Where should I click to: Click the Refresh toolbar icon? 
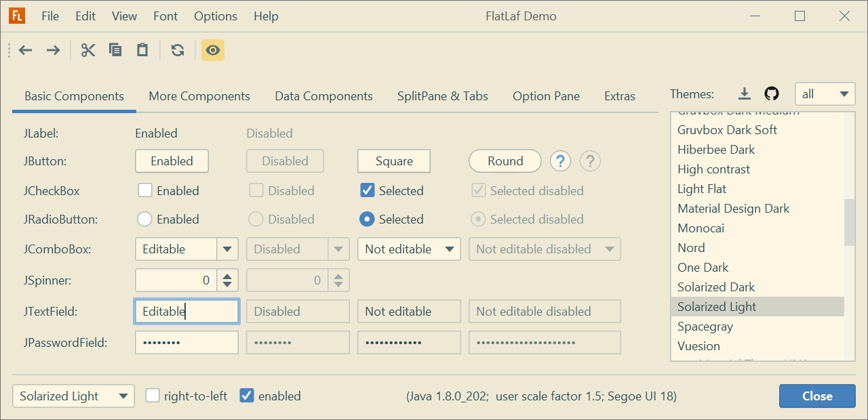pos(178,50)
